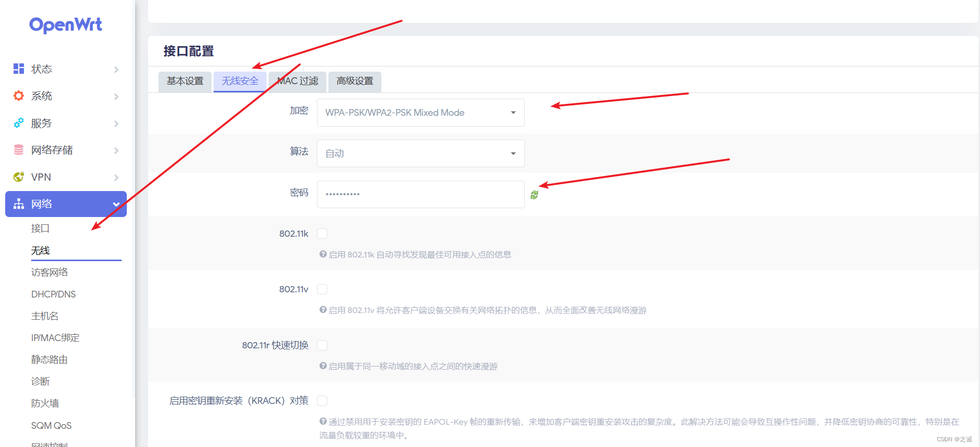
Task: Click the 服务 cogs icon
Action: click(x=19, y=123)
